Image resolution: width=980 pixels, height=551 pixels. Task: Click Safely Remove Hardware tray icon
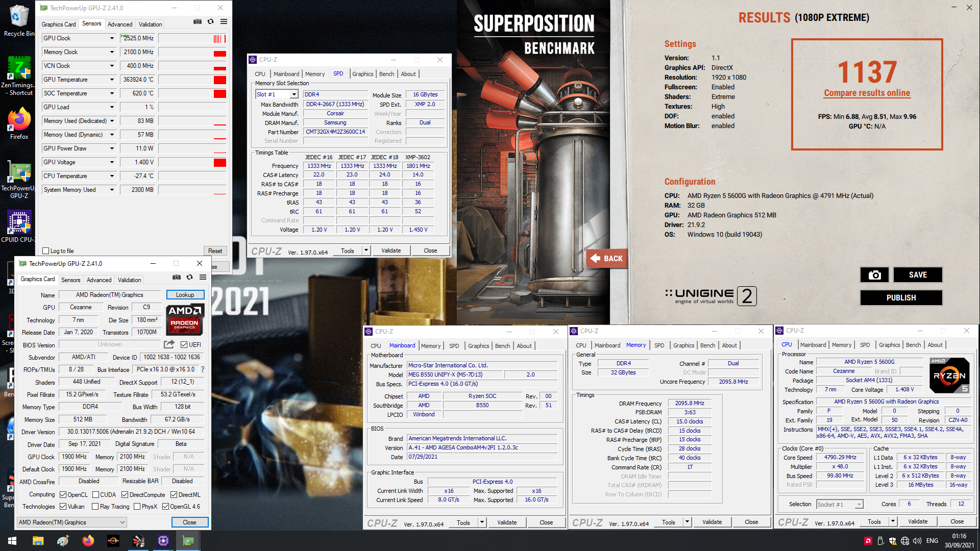pyautogui.click(x=880, y=541)
